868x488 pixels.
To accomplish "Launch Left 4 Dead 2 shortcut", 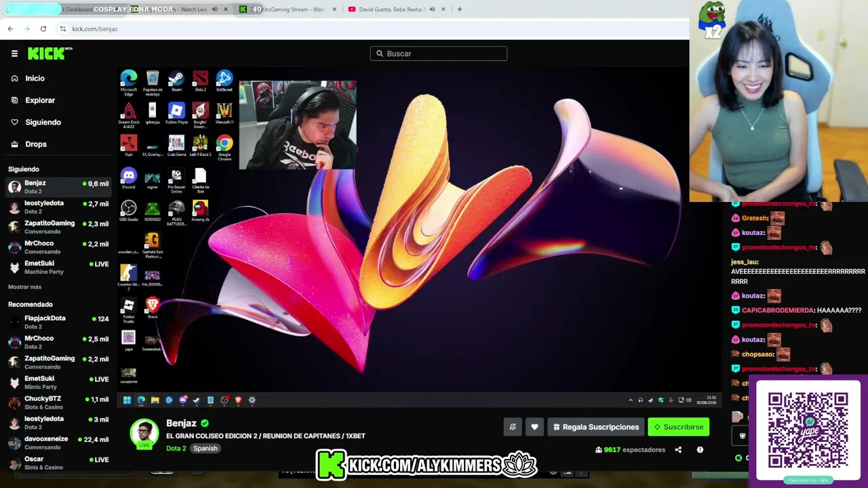I will [x=200, y=146].
